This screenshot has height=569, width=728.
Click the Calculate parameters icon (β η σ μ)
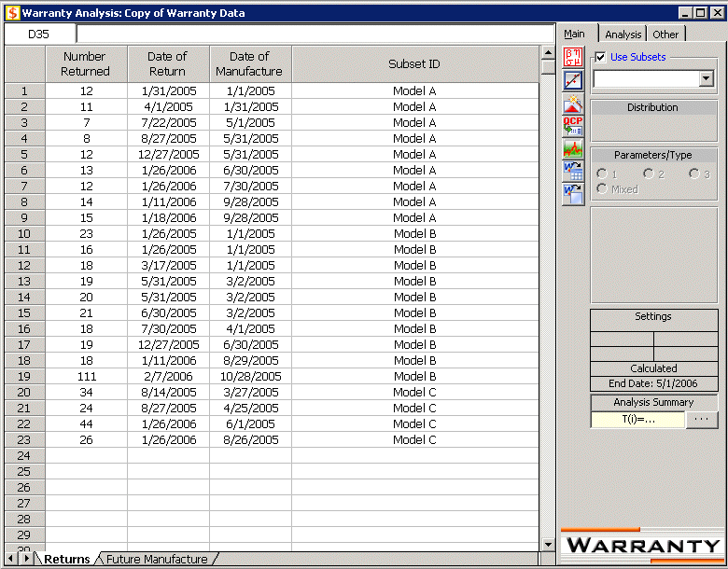572,57
